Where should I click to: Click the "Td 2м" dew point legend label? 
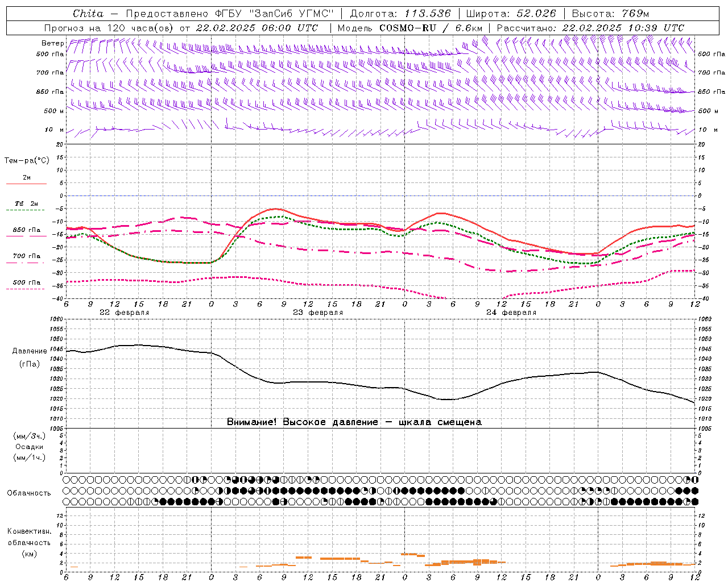(26, 203)
